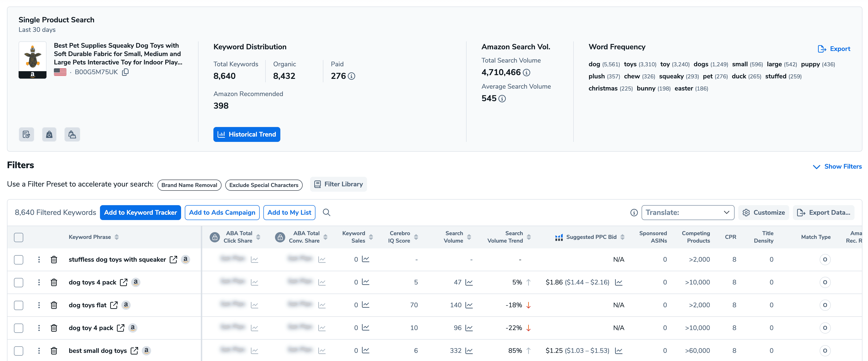Viewport: 868px width, 361px height.
Task: Open row menu for 'dog toys 4 pack'
Action: (39, 282)
